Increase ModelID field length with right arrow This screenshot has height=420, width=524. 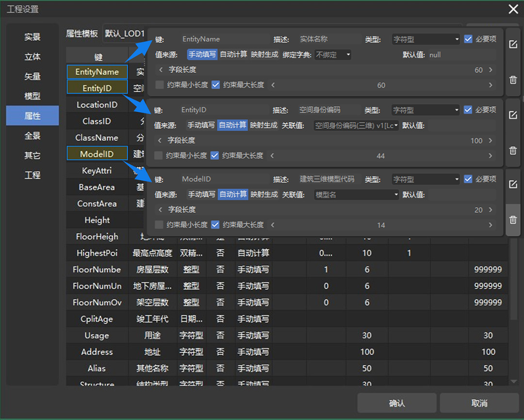(x=491, y=210)
